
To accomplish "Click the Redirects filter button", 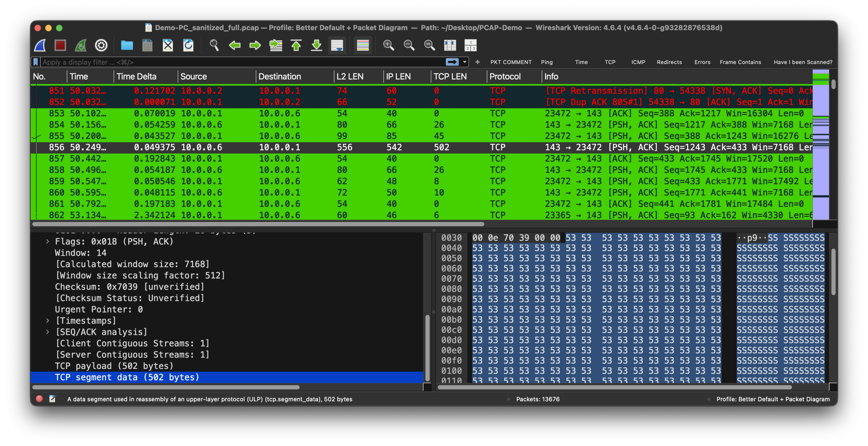I will [669, 62].
